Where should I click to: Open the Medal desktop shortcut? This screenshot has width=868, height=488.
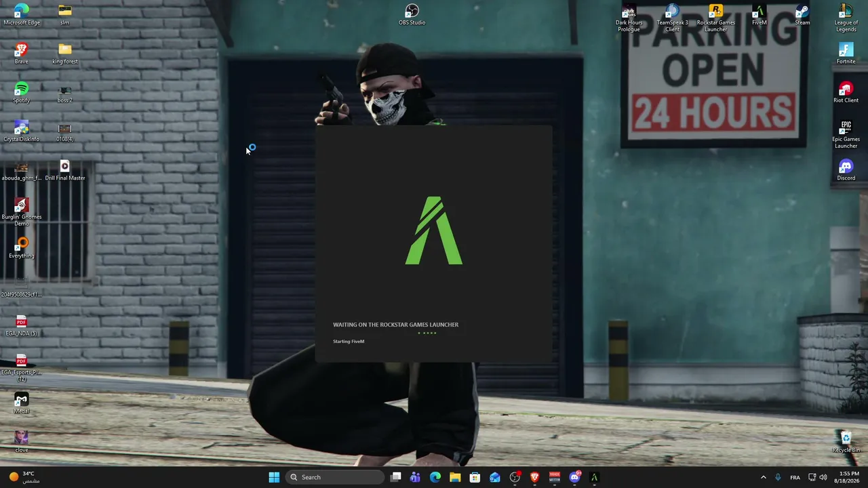(x=22, y=404)
